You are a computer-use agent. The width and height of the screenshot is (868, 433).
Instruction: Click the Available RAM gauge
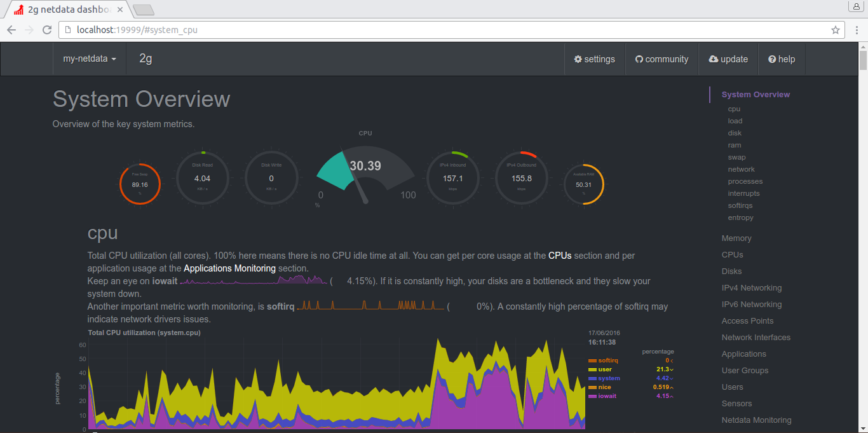pos(583,184)
